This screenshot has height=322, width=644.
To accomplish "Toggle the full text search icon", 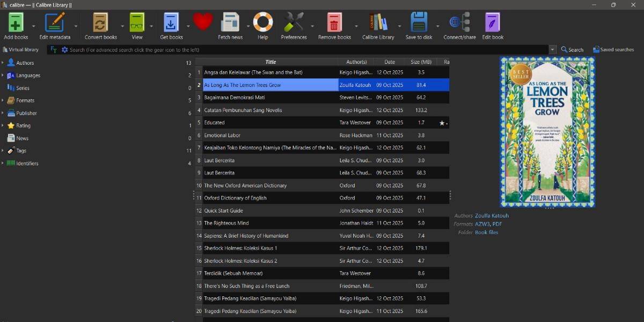I will (x=54, y=50).
